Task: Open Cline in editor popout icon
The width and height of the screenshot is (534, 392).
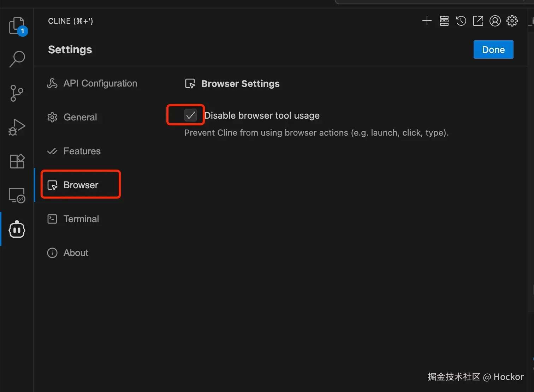Action: tap(478, 21)
